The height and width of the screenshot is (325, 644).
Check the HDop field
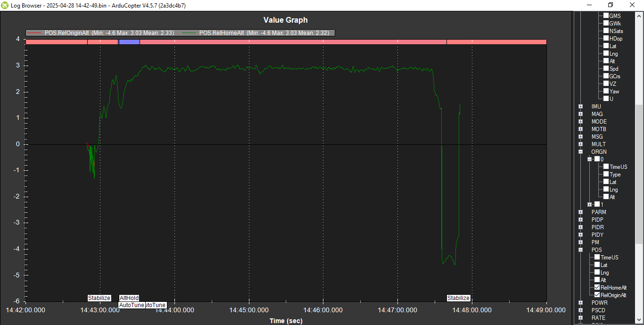(x=606, y=38)
